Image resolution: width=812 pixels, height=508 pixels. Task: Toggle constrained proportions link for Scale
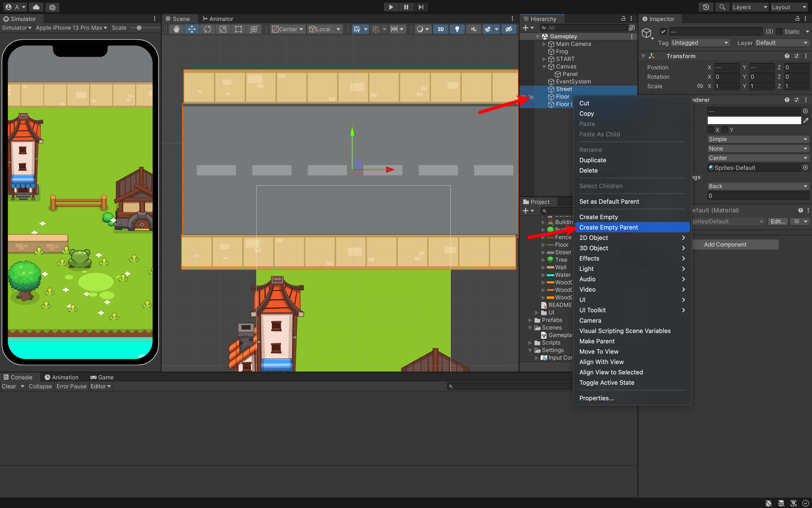[700, 86]
